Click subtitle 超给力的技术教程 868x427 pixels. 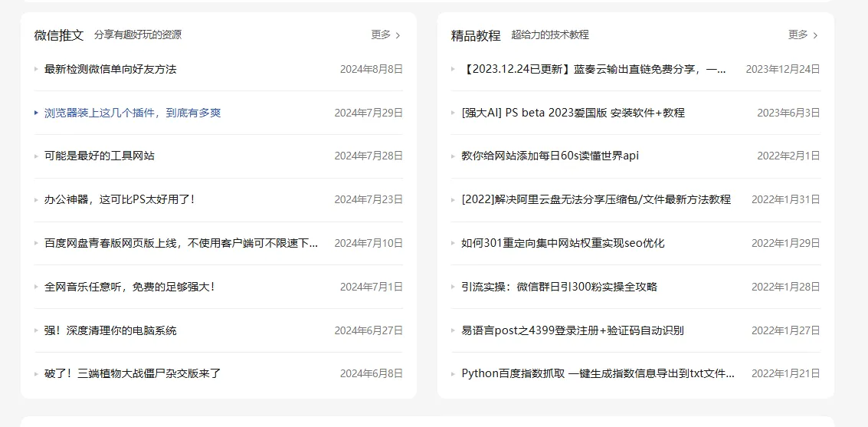click(x=550, y=35)
